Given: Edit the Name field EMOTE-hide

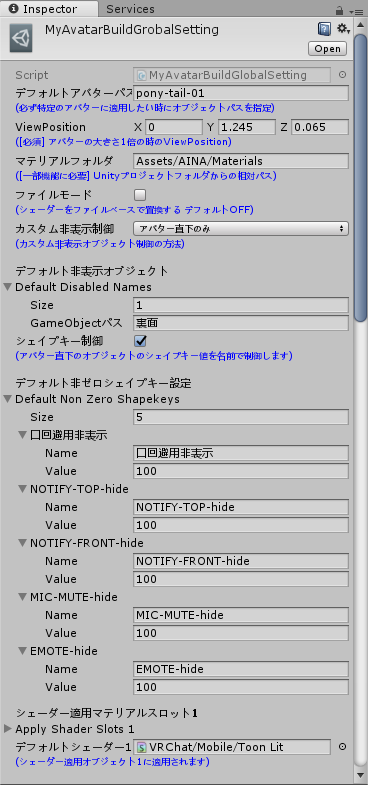Looking at the screenshot, I should [241, 669].
